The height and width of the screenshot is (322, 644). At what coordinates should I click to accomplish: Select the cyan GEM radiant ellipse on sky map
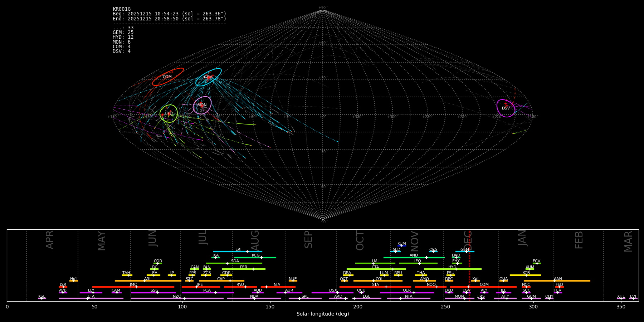208,77
